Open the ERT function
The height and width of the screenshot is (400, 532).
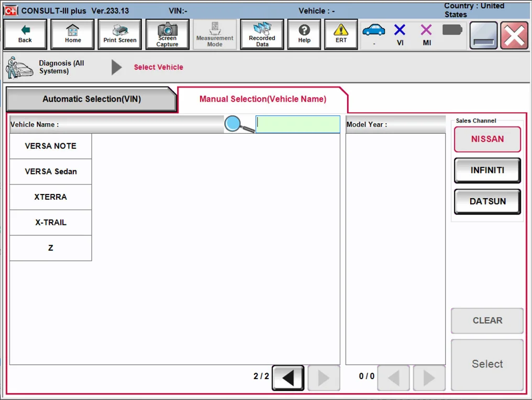[x=340, y=34]
